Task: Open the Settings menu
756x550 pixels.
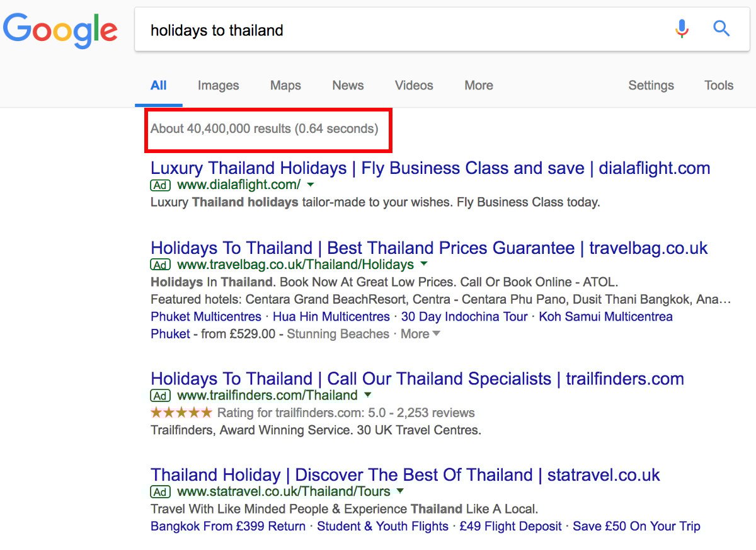Action: pyautogui.click(x=651, y=86)
